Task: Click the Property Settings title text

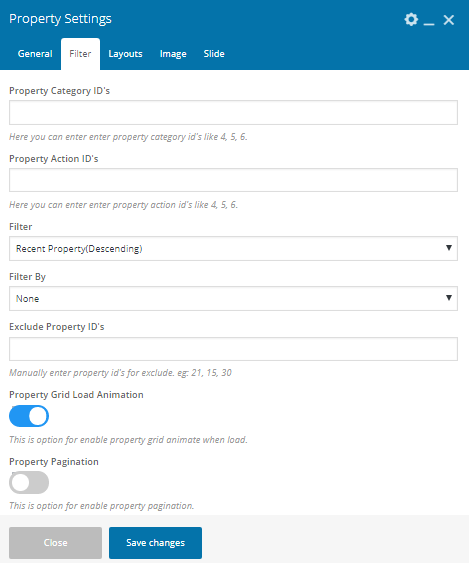Action: [60, 19]
